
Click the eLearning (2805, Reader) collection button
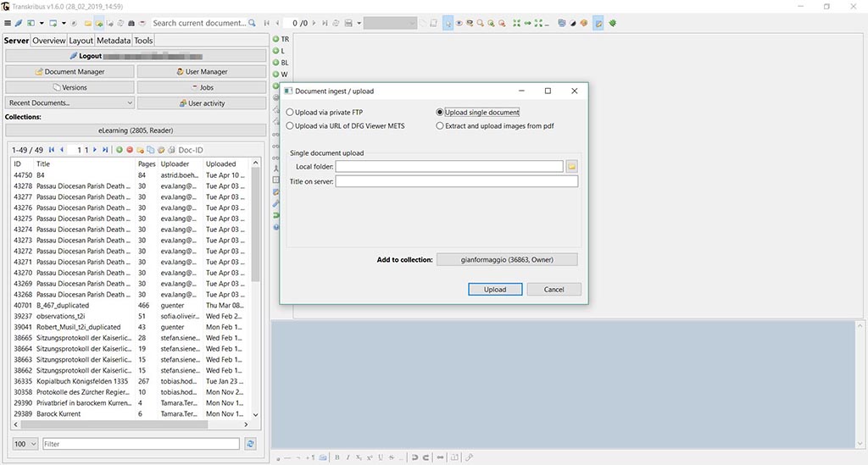(x=136, y=130)
